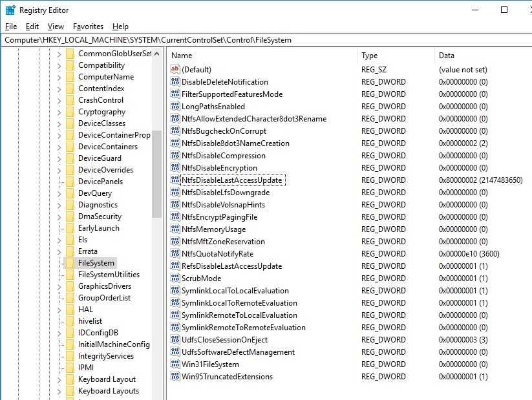Select the EarlyLaunch key
This screenshot has height=400, width=532.
coord(99,228)
